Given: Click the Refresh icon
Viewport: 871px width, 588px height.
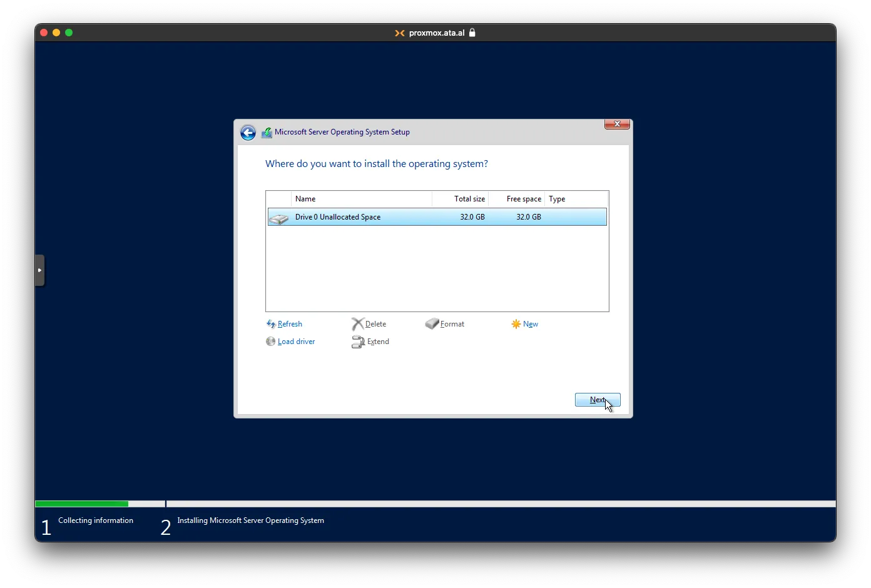Looking at the screenshot, I should (271, 324).
